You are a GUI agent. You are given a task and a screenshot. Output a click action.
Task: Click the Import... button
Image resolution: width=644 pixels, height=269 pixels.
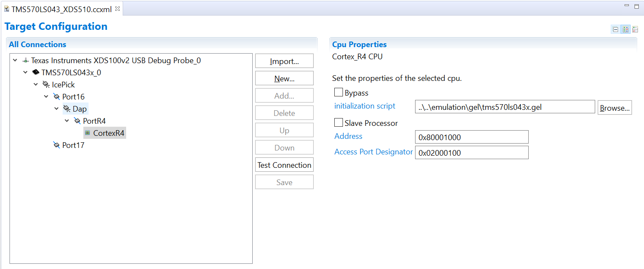click(x=284, y=61)
